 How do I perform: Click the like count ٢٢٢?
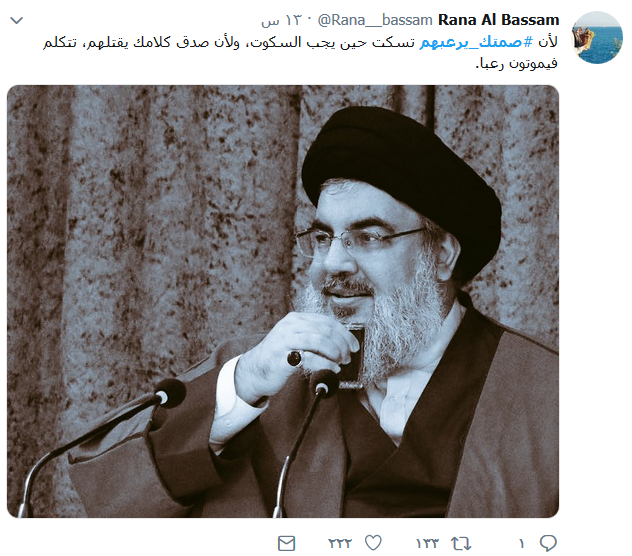(x=340, y=544)
